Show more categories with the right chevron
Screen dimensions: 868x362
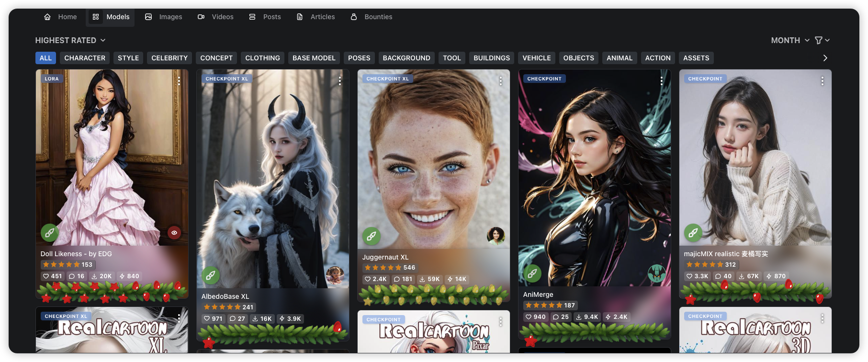point(825,58)
